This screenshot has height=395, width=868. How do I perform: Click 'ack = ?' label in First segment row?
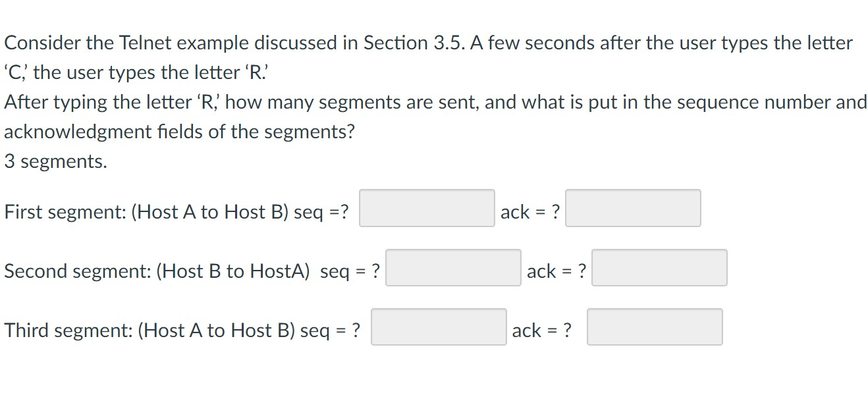530,212
